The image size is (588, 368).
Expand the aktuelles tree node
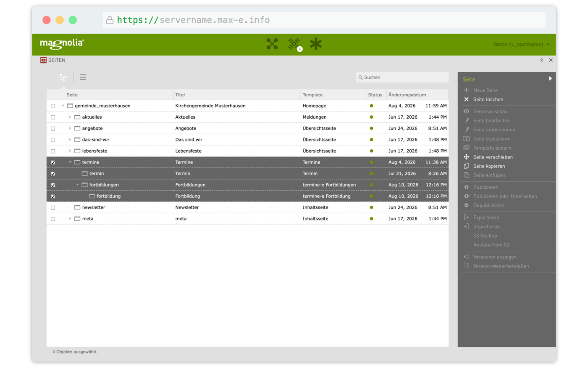tap(70, 117)
